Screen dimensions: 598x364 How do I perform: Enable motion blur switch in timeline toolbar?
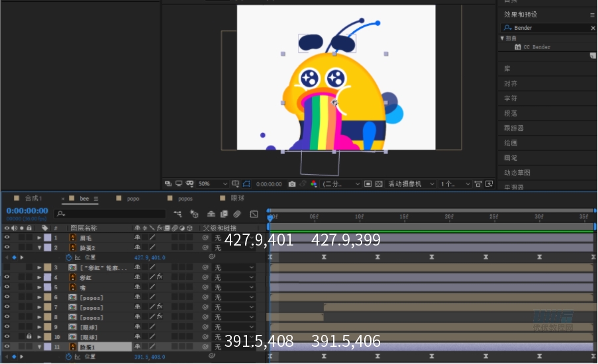click(x=237, y=214)
